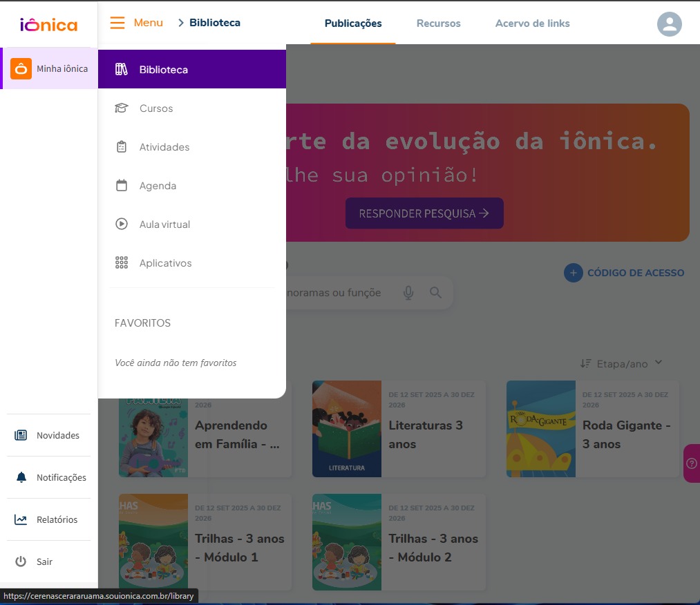The width and height of the screenshot is (700, 605).
Task: Click the Responder Pesquisa button
Action: click(x=424, y=213)
